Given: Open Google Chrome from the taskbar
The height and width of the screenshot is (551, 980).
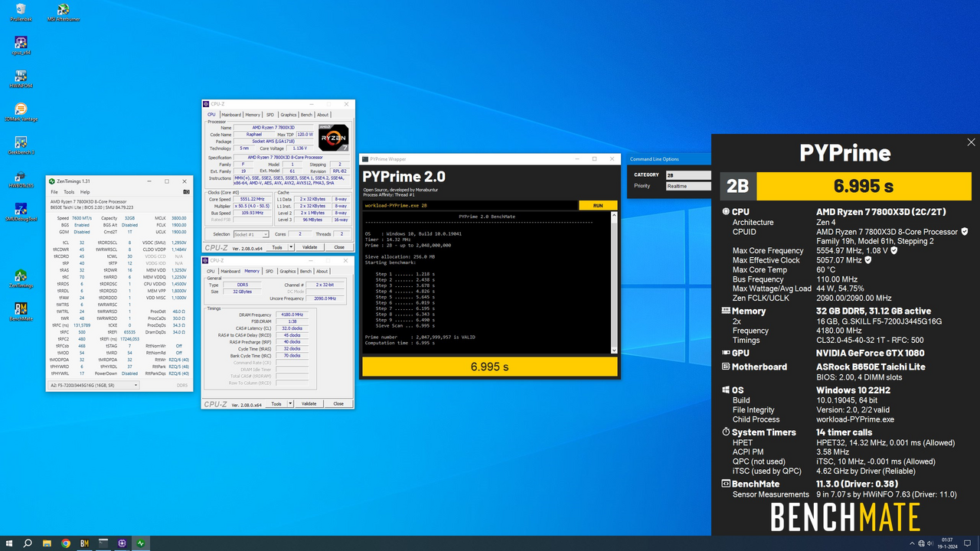Looking at the screenshot, I should (x=66, y=543).
